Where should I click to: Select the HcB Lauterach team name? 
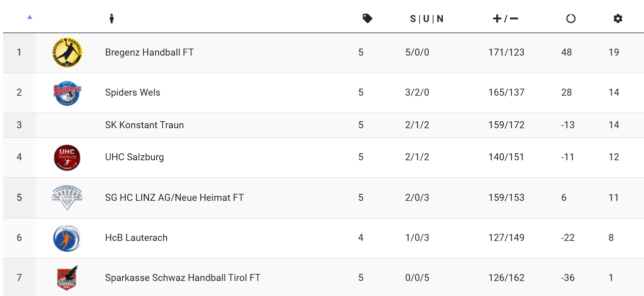click(136, 237)
